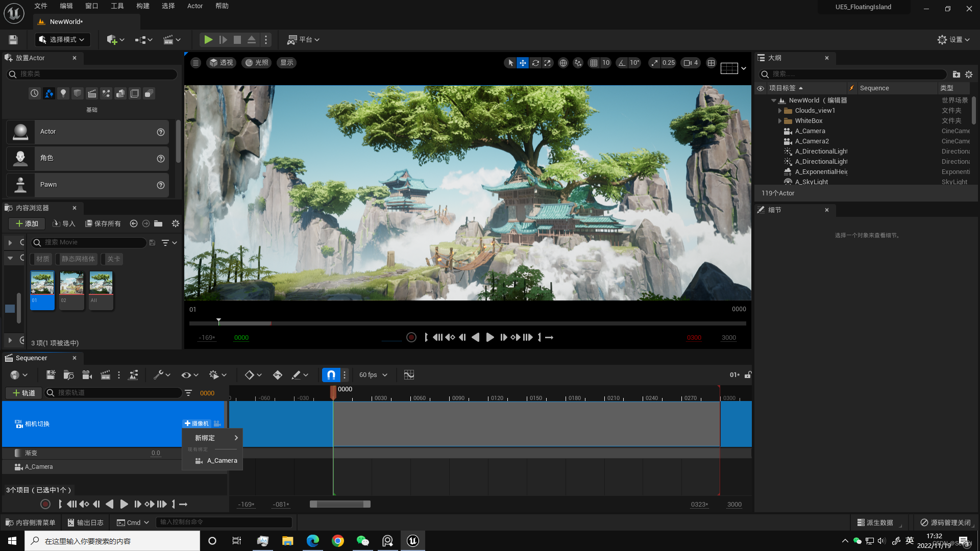Select the 02 sequence thumbnail
The image size is (980, 551).
point(71,290)
